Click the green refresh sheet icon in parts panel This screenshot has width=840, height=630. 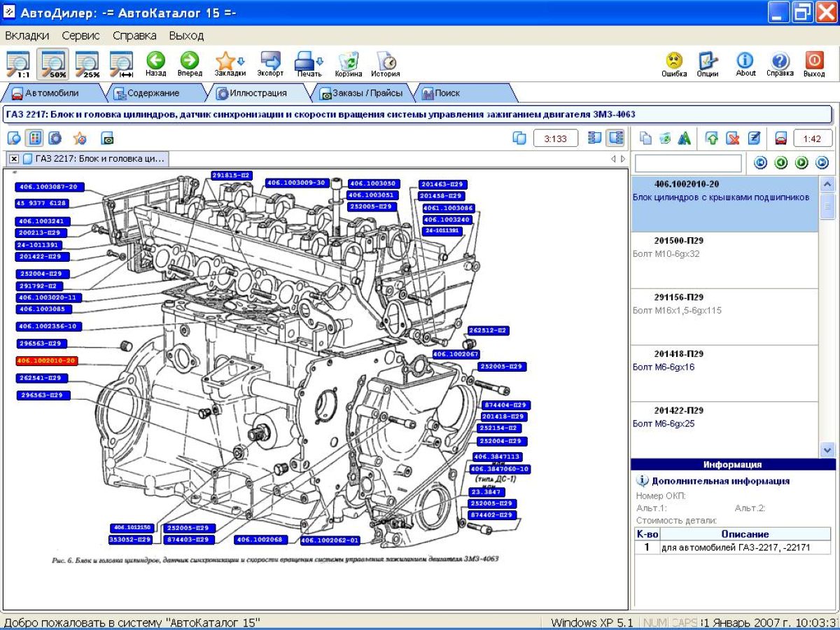[x=664, y=138]
